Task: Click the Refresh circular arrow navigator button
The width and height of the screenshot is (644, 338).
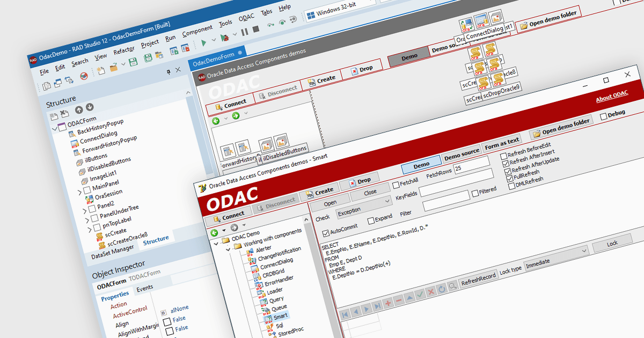Action: point(442,289)
